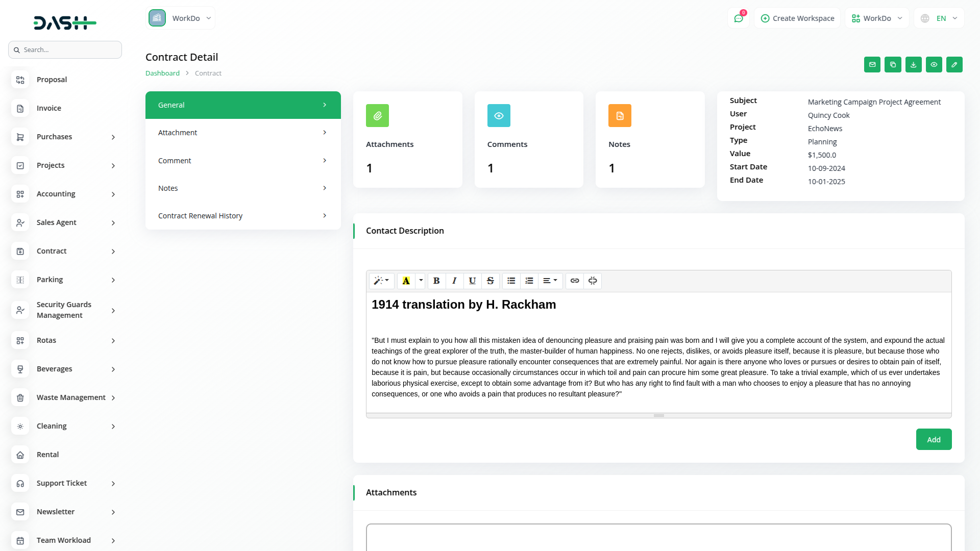This screenshot has width=980, height=551.
Task: Click the editor resize handle bar
Action: tap(658, 415)
